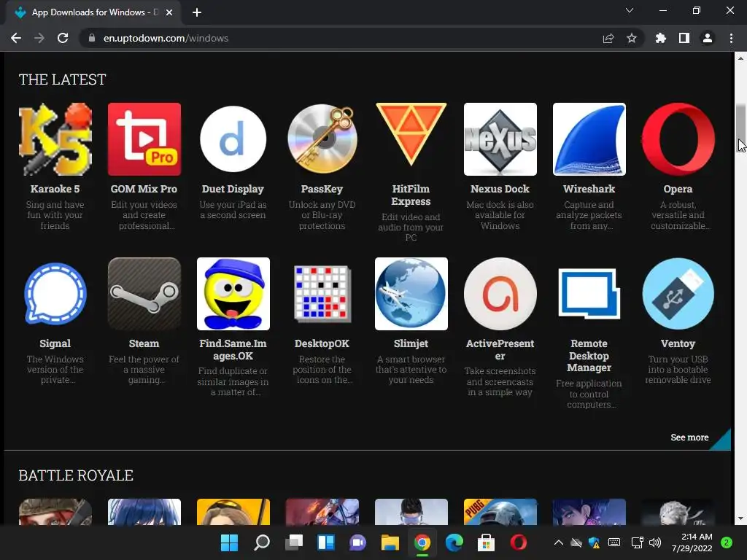Open the Wireshark shark fin icon
Screen dimensions: 747x560
[589, 139]
